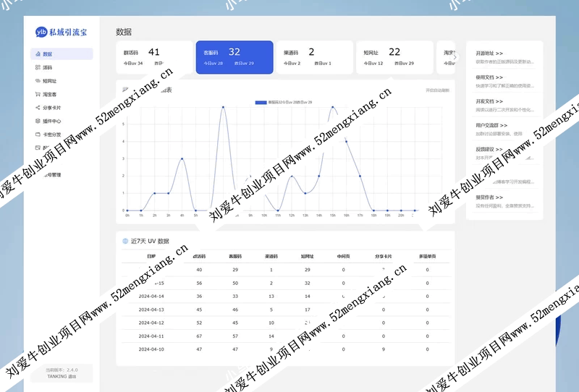579x392 pixels.
Task: Show next stats cards with right chevron
Action: click(455, 57)
